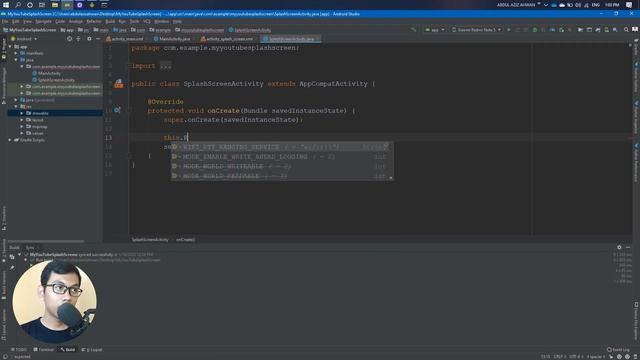640x360 pixels.
Task: Open Build panel settings gear
Action: [x=619, y=247]
